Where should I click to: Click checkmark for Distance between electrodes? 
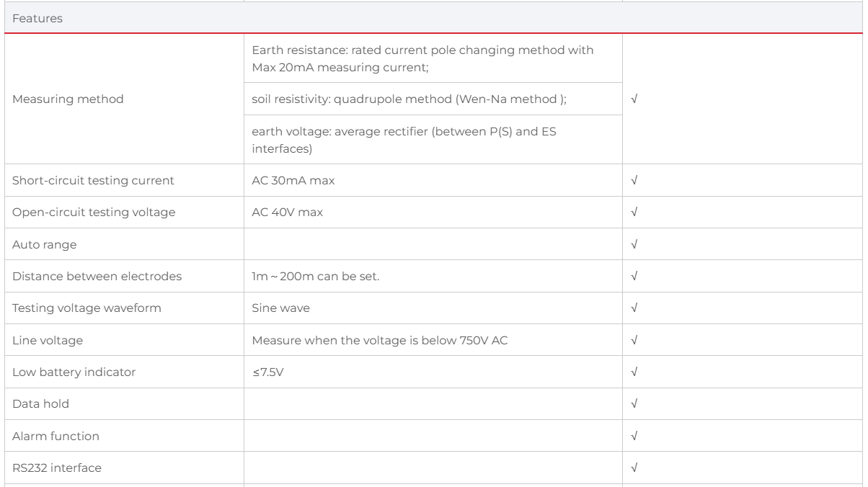[634, 276]
